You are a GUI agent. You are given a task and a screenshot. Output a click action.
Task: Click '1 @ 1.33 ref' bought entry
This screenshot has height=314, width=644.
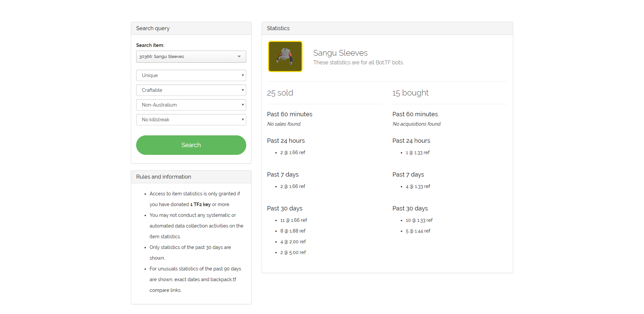(x=418, y=152)
